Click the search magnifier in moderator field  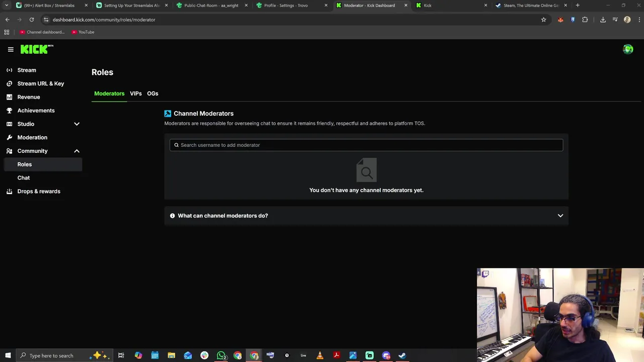(x=176, y=145)
